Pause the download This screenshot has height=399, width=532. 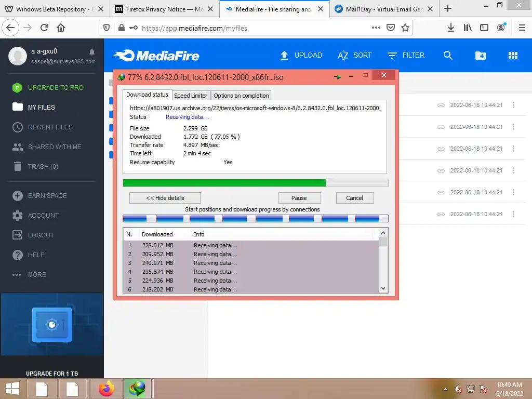[299, 198]
